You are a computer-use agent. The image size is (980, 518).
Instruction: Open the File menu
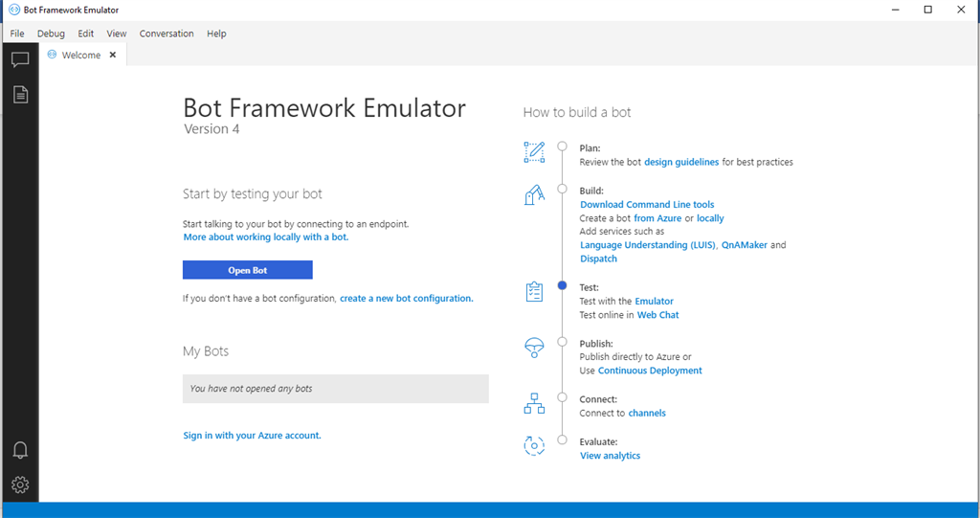17,34
